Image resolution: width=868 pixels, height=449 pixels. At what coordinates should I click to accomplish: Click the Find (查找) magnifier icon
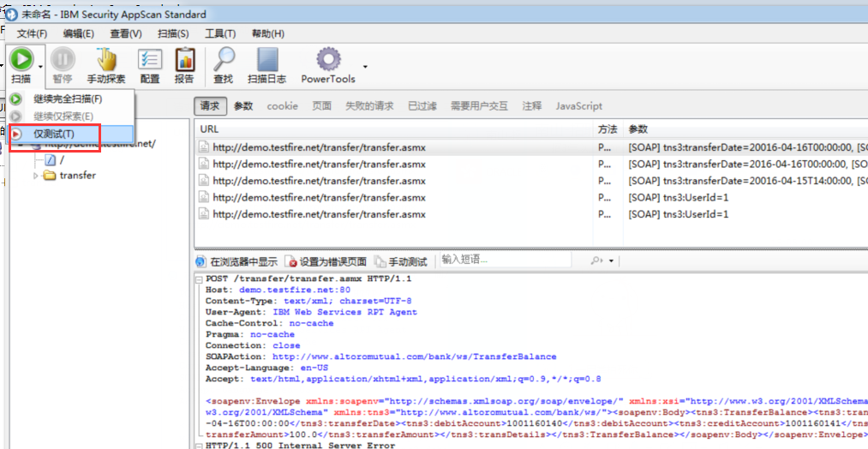(224, 59)
